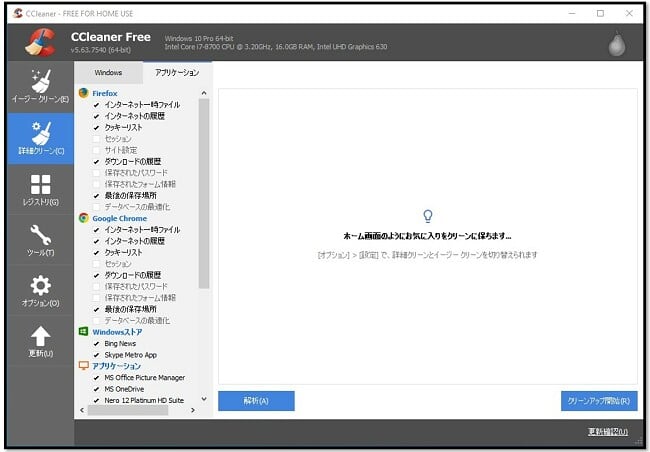The width and height of the screenshot is (650, 452).
Task: Uncheck Firefox クッキーリスト
Action: coord(96,128)
